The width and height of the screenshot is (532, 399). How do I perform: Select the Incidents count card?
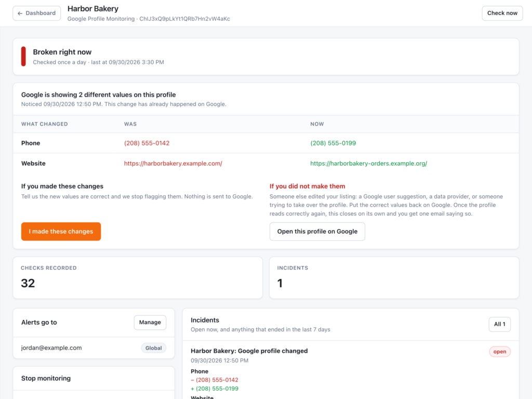click(394, 278)
